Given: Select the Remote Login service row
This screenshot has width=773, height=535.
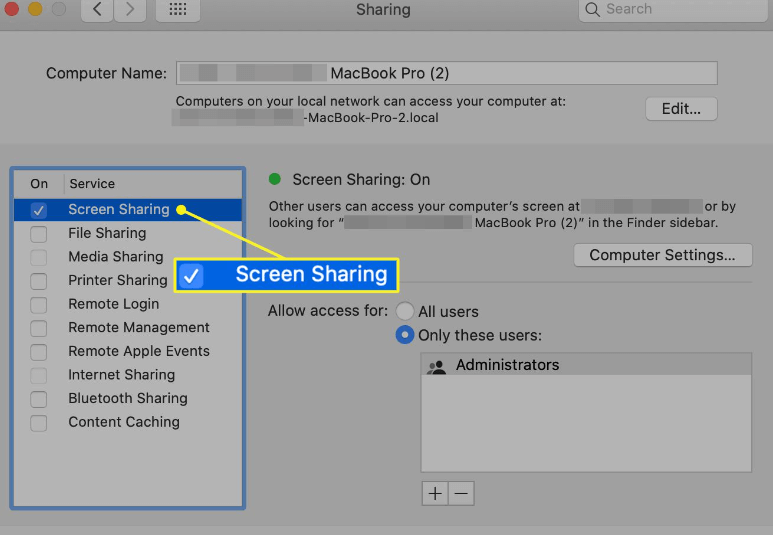Looking at the screenshot, I should click(x=128, y=304).
